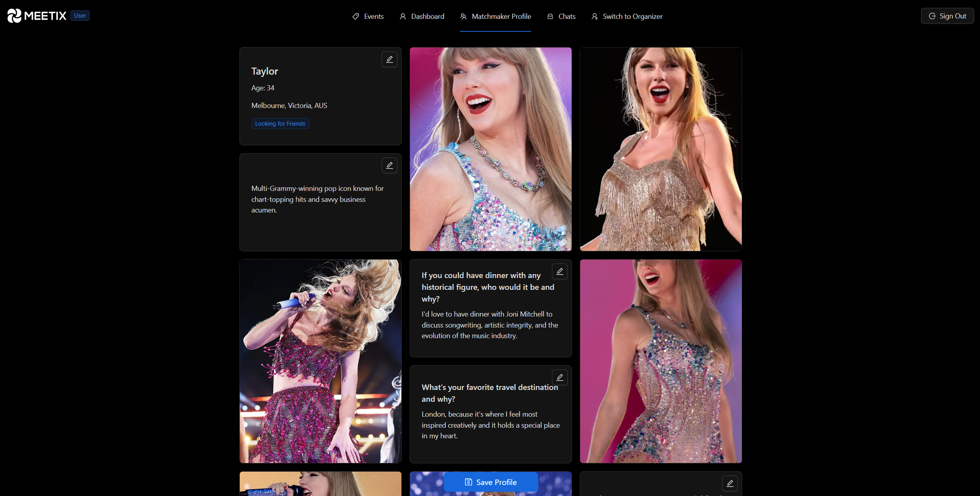The image size is (980, 496).
Task: Select the Matchmaker Profile tab
Action: 495,16
